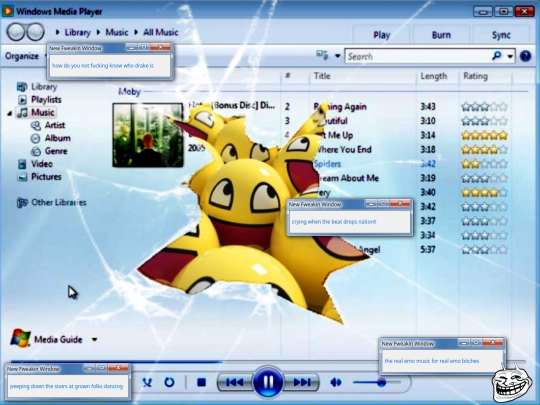
Task: Expand the arrow before Music breadcrumb
Action: point(98,32)
